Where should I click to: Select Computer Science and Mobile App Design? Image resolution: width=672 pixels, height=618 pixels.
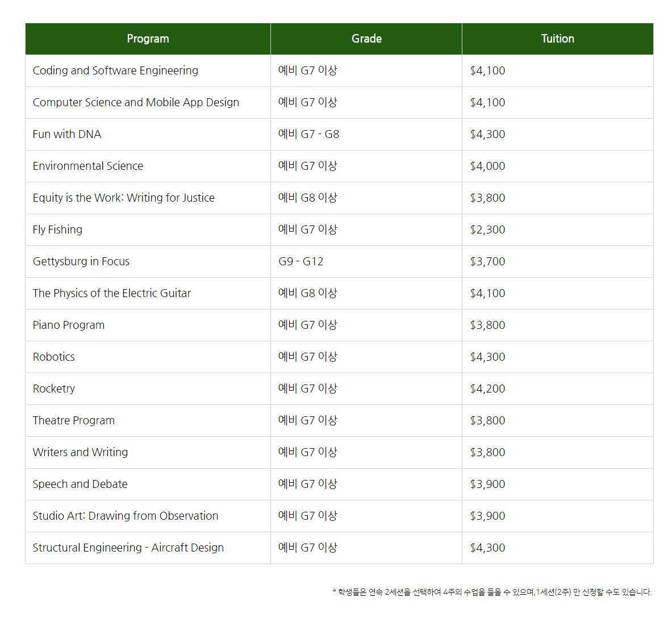click(136, 102)
